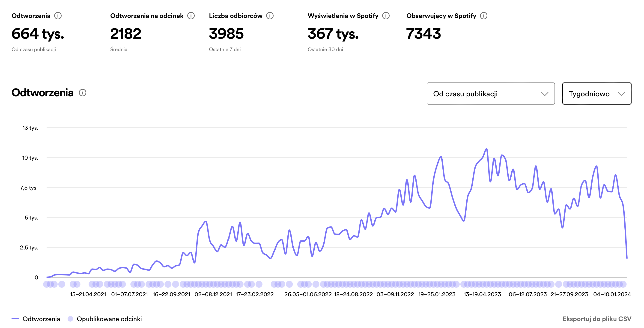Click the 2,5 tys. y-axis label

coord(29,248)
